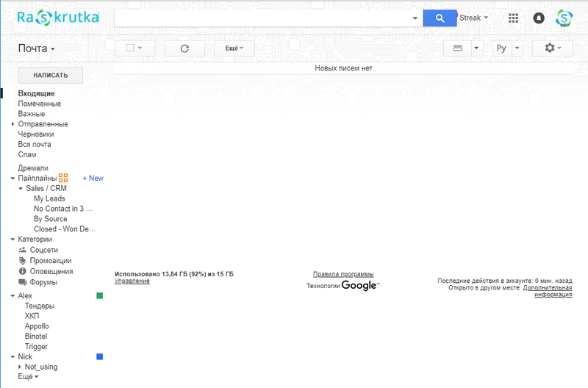Click the Ру input tools button
This screenshot has width=588, height=388.
point(501,48)
